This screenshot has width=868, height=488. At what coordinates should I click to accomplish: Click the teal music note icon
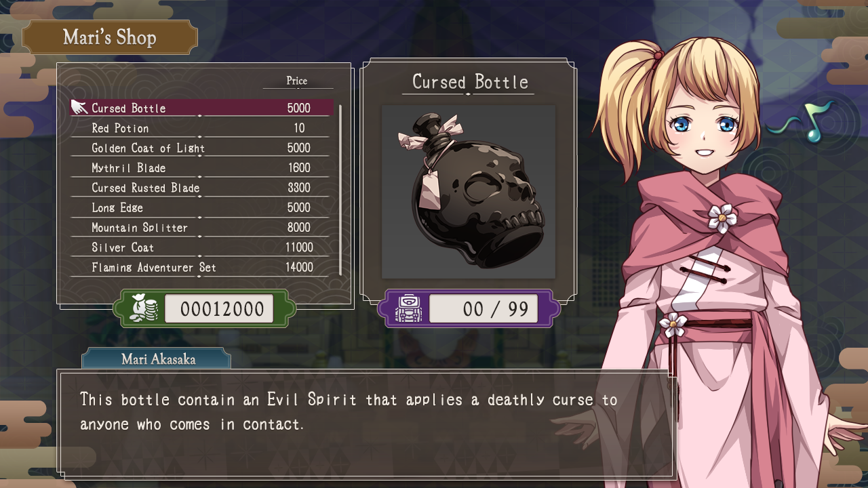[x=806, y=123]
